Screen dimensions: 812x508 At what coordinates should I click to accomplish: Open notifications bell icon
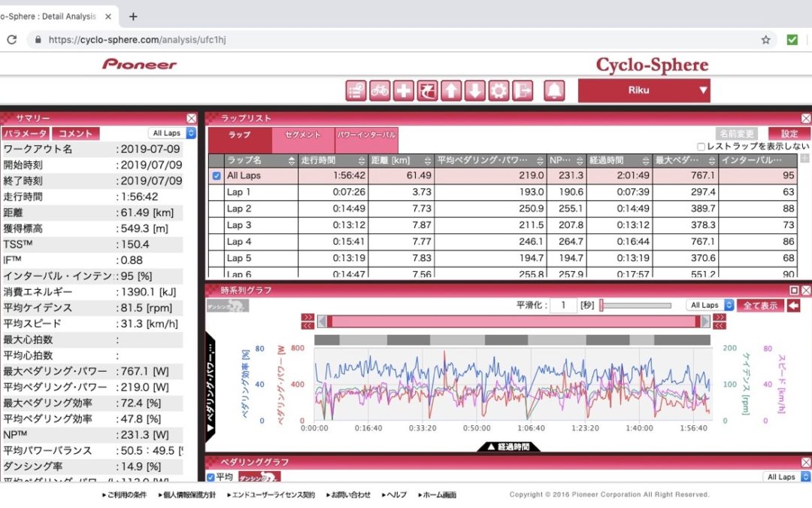555,91
